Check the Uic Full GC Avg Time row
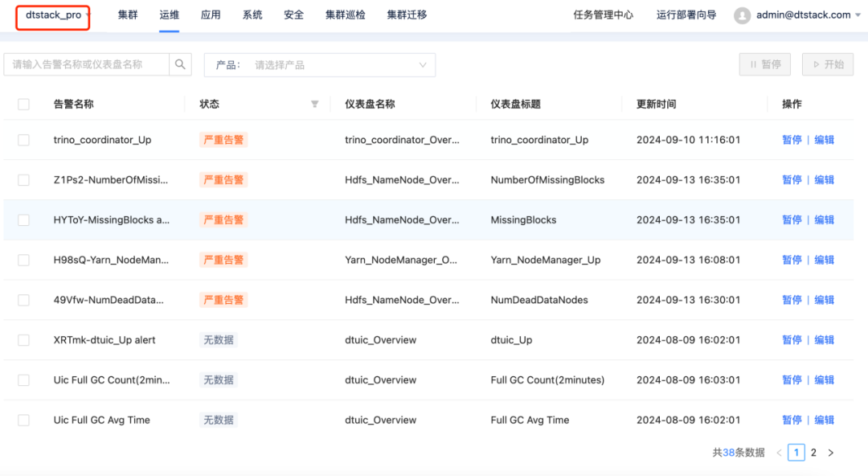This screenshot has width=868, height=476. (x=24, y=420)
